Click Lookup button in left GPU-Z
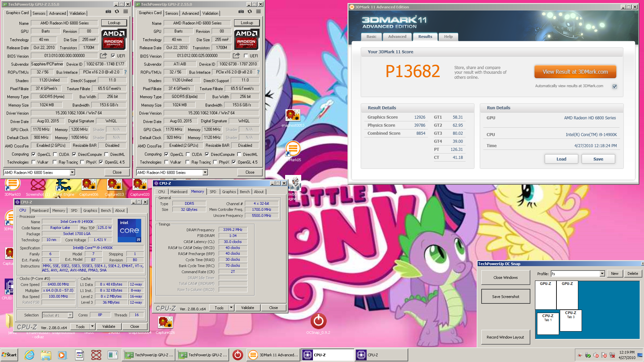The width and height of the screenshot is (644, 362). 114,23
